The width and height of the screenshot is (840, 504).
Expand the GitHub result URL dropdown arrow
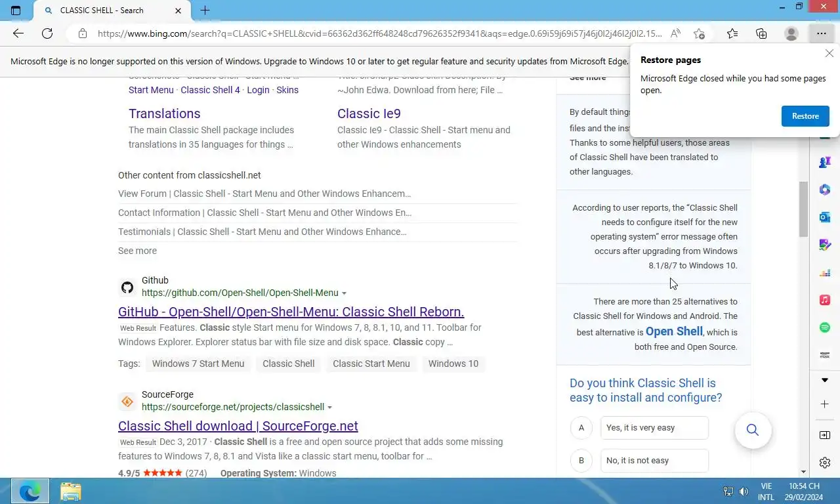pos(344,293)
